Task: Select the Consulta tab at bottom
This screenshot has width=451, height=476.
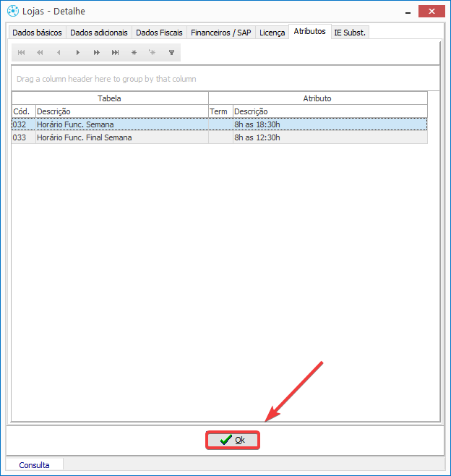Action: tap(35, 465)
